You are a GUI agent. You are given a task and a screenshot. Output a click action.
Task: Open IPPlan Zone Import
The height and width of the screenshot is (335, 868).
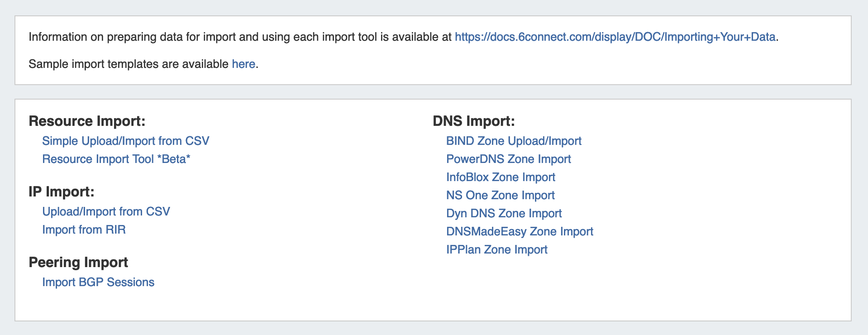click(496, 250)
